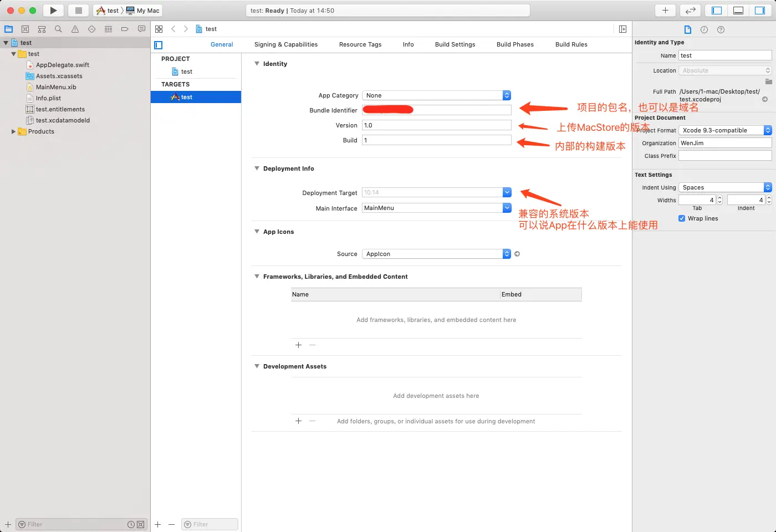Add a new target in targets list
Viewport: 776px width, 532px height.
(158, 524)
